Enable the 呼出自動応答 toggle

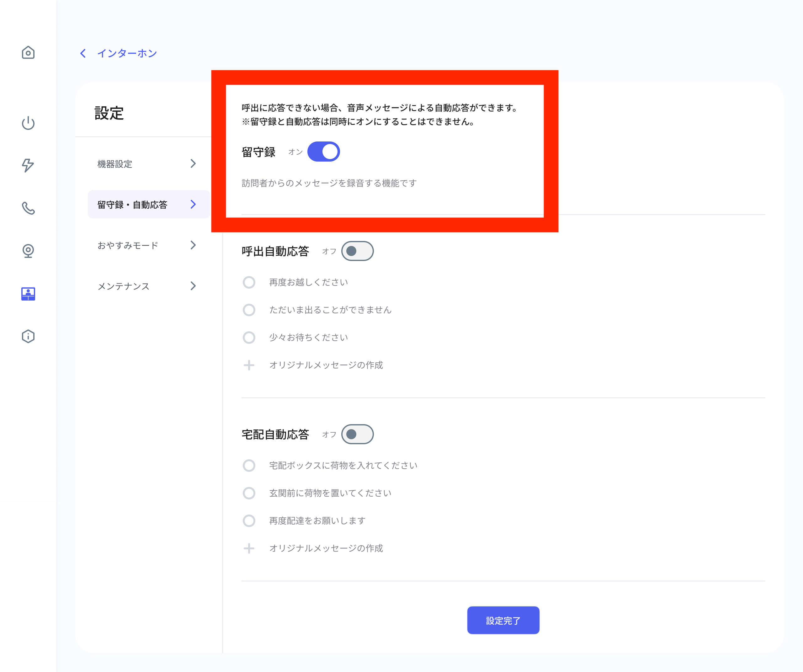click(357, 251)
